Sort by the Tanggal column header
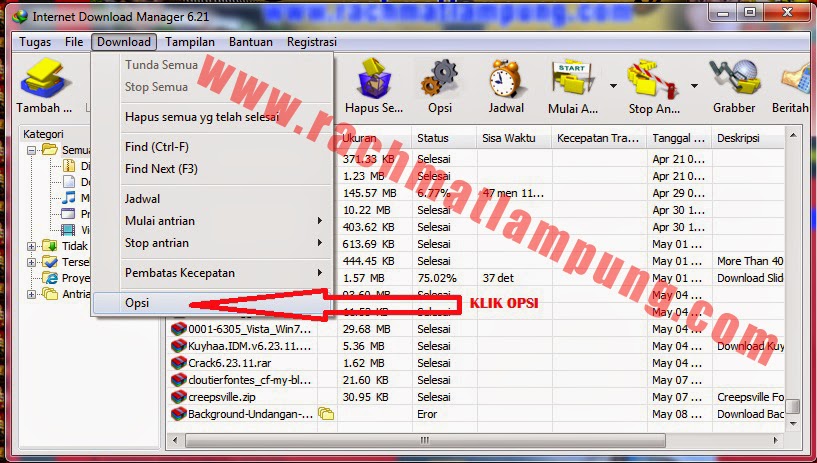The height and width of the screenshot is (463, 817). (679, 138)
